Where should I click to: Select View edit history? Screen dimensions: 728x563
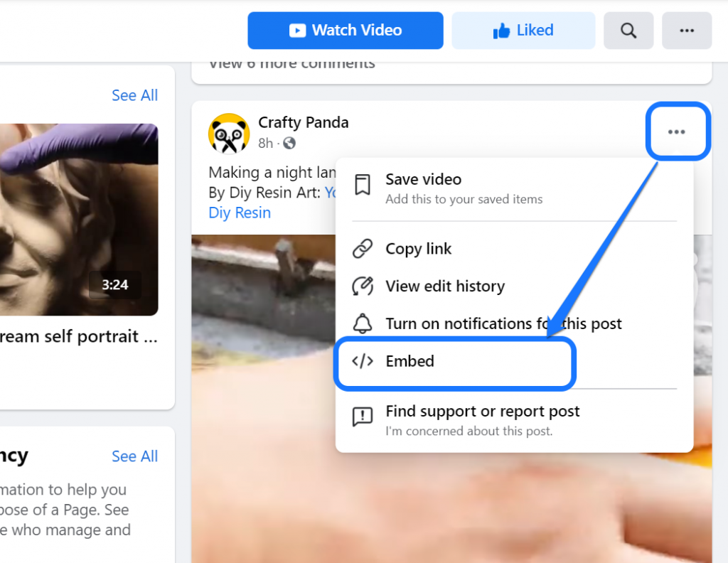click(514, 286)
